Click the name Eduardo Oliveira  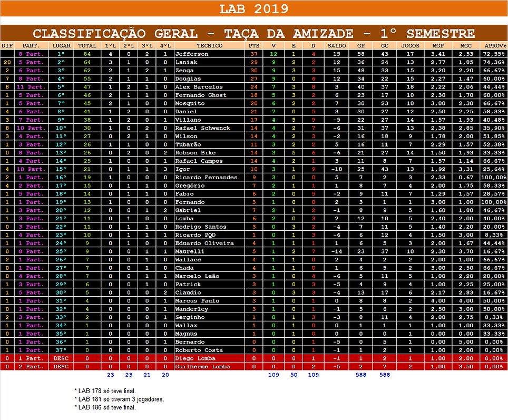[x=204, y=243]
